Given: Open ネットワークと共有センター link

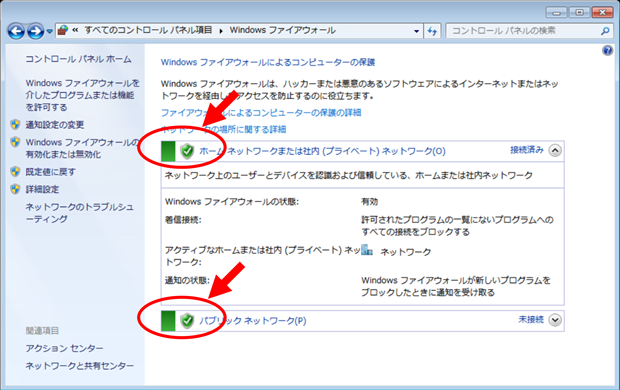Looking at the screenshot, I should coord(79,366).
